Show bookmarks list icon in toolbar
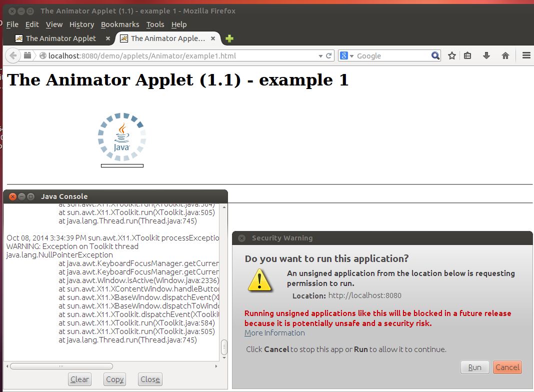 pos(467,56)
